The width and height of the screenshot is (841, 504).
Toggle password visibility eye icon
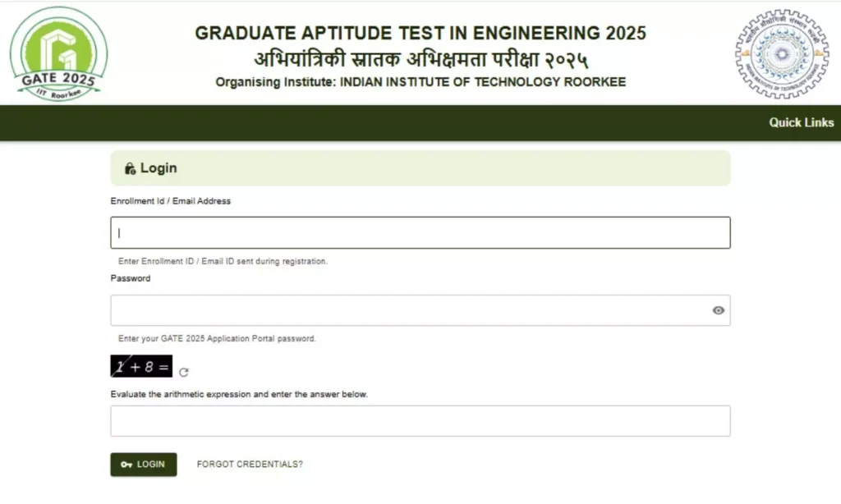tap(718, 310)
